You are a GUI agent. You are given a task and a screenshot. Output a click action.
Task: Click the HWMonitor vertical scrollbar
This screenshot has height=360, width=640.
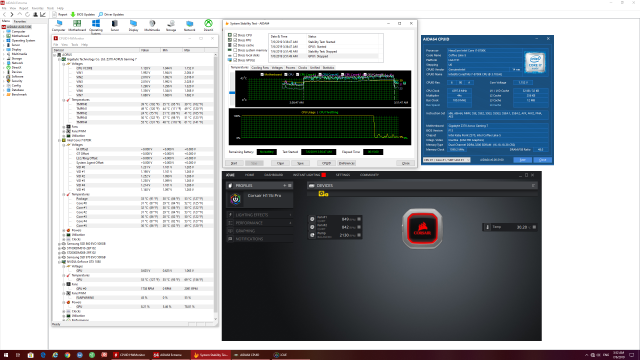(x=216, y=187)
